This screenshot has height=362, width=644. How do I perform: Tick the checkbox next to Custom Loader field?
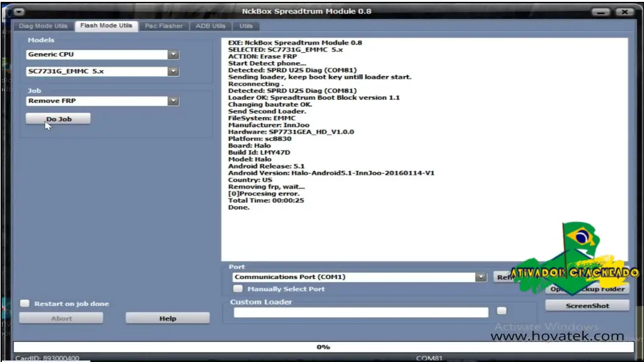coord(501,310)
